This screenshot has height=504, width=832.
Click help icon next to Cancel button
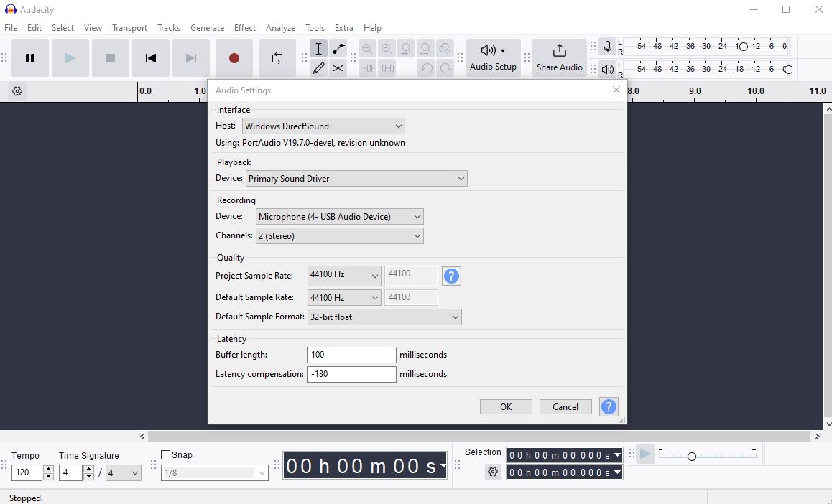(609, 406)
